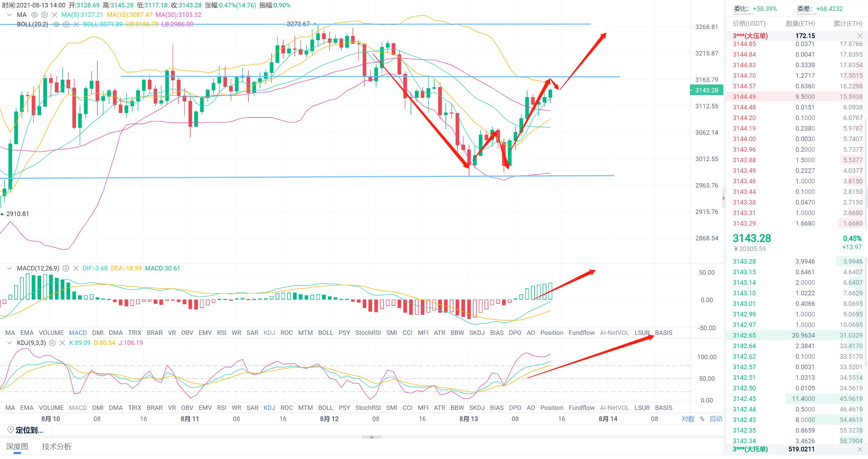868x459 pixels.
Task: Remove the MA indicator with X
Action: [x=55, y=15]
